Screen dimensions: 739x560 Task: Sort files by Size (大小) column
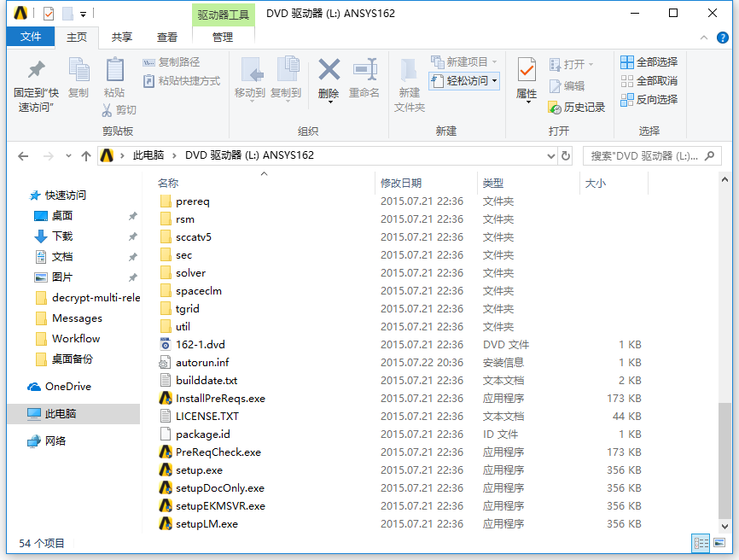[596, 184]
